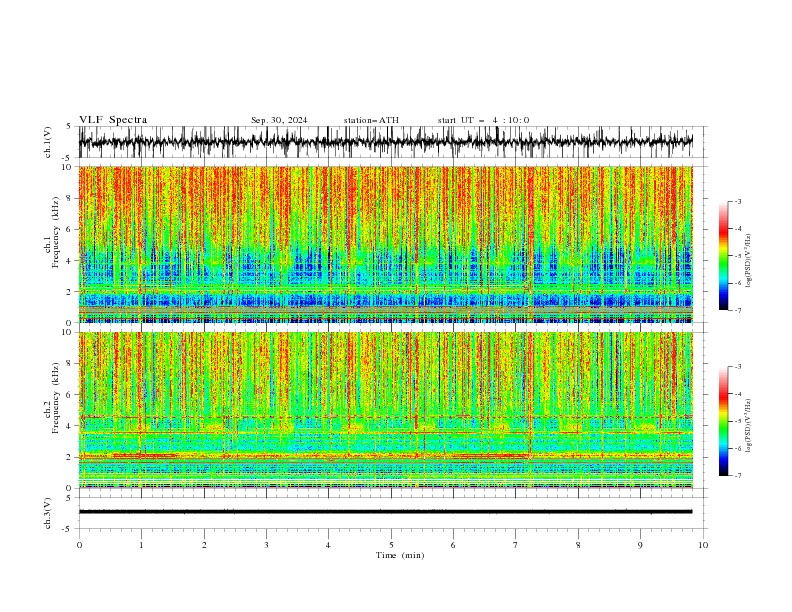Click the ch.3 flat waveform trace
Screen dimensions: 792x612
(x=385, y=512)
